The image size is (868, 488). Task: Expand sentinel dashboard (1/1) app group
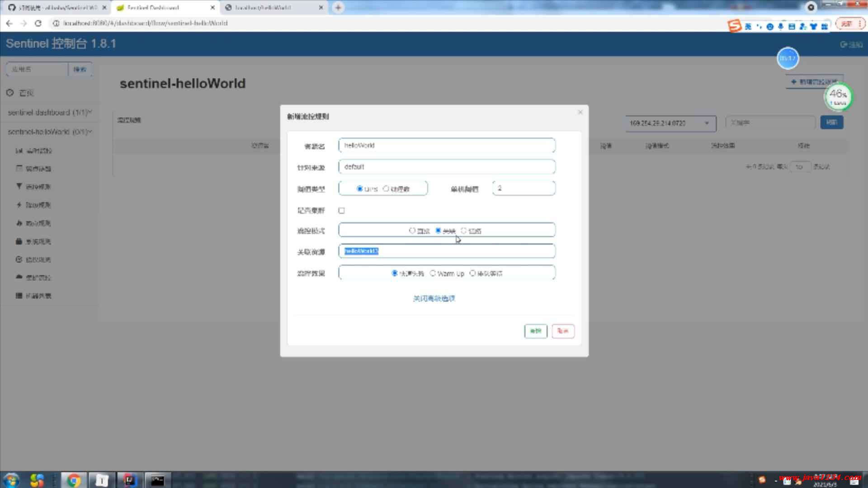(50, 112)
